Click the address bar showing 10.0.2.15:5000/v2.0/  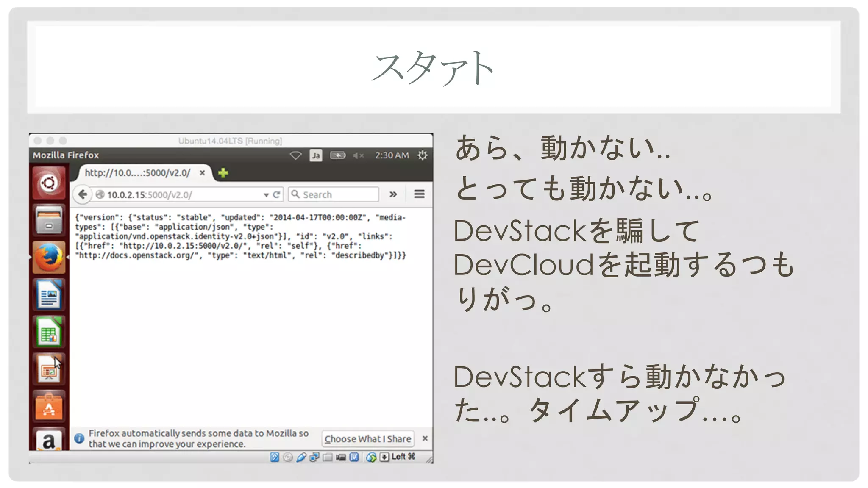[178, 194]
